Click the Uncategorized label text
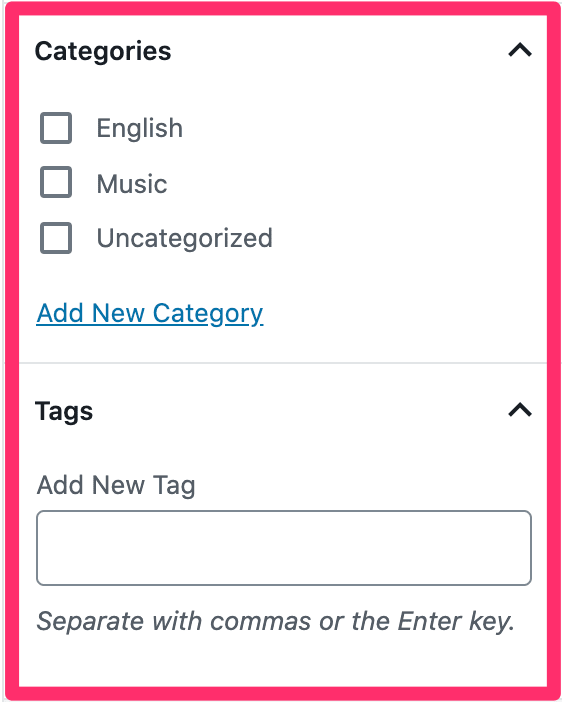Image resolution: width=562 pixels, height=702 pixels. (184, 238)
